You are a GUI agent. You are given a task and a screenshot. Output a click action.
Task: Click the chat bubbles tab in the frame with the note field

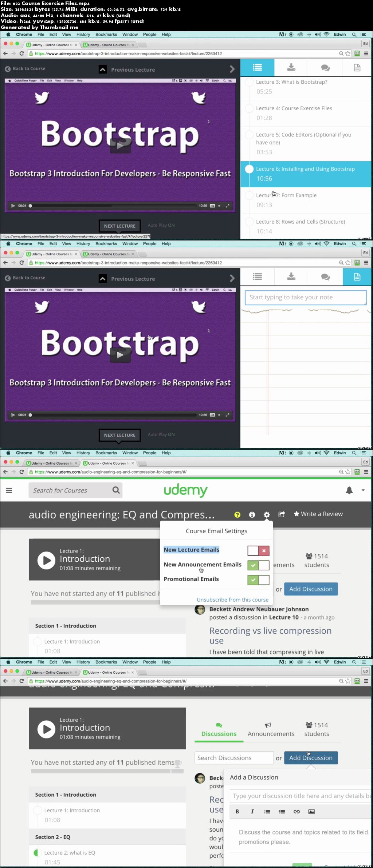click(x=325, y=277)
